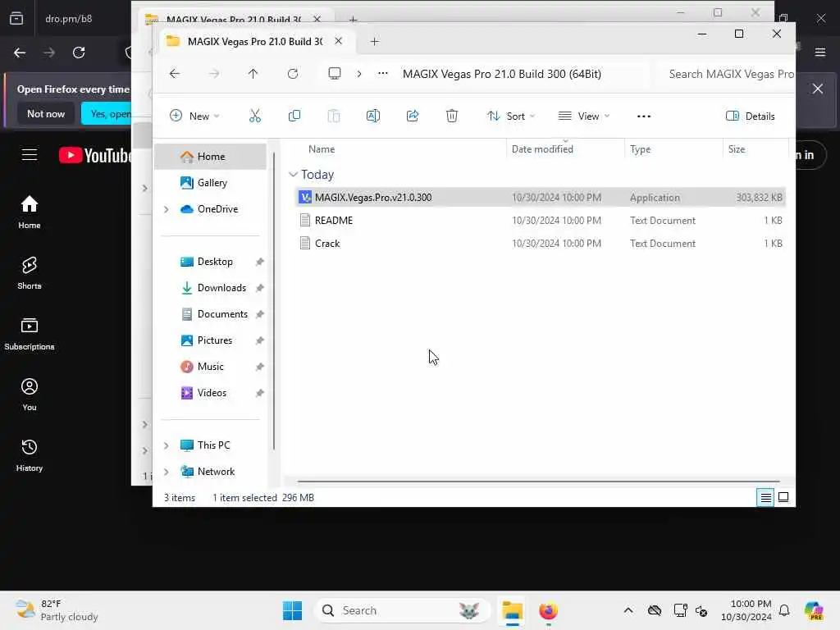The height and width of the screenshot is (630, 840).
Task: Open the See more ellipsis in Explorer toolbar
Action: (643, 116)
